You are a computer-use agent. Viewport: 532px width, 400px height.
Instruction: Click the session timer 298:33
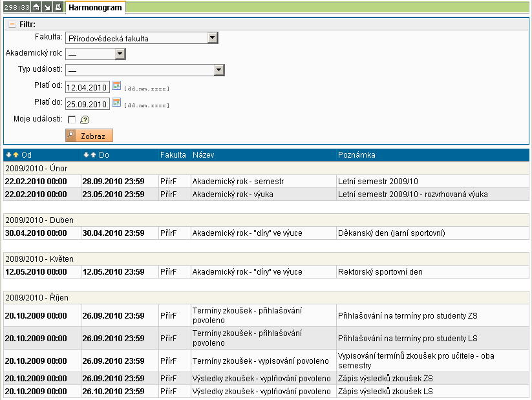click(16, 8)
